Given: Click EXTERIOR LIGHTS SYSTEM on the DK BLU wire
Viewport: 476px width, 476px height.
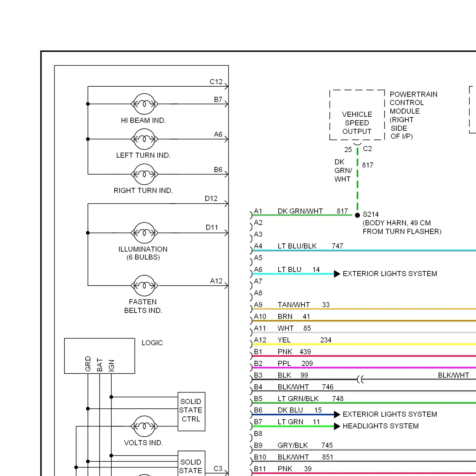Looking at the screenshot, I should pos(390,414).
